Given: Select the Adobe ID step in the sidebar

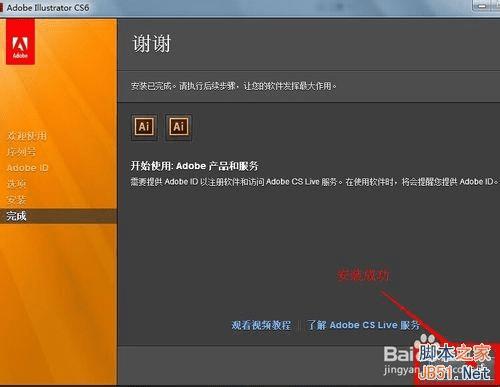Looking at the screenshot, I should click(x=27, y=168).
